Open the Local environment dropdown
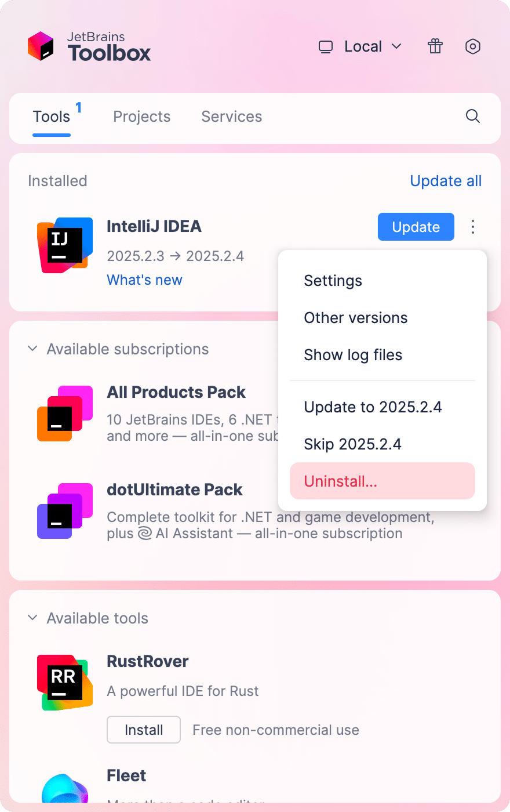The width and height of the screenshot is (510, 812). (359, 46)
